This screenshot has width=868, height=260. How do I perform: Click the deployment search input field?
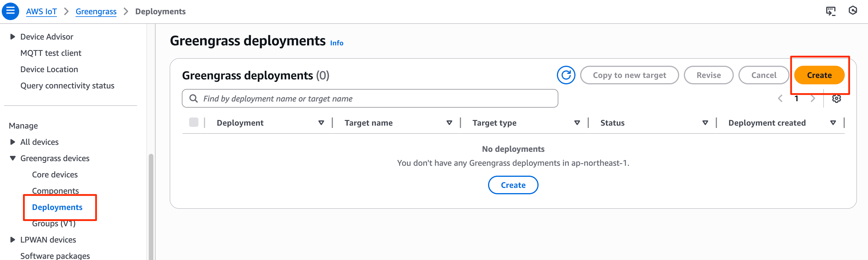point(337,99)
